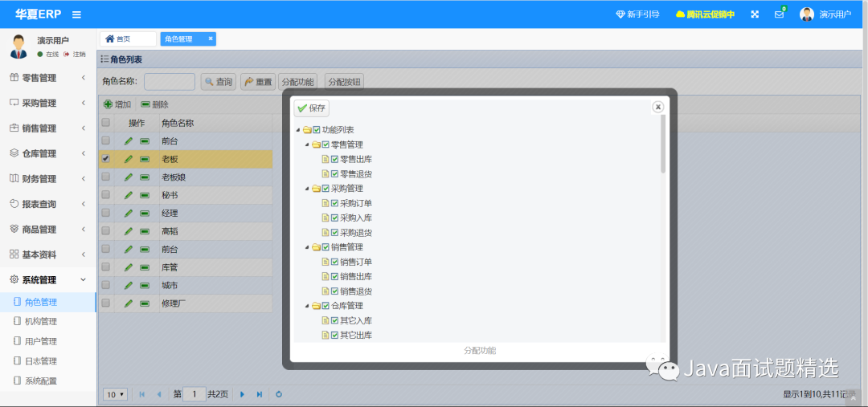868x407 pixels.
Task: Collapse the 系统管理 sidebar menu
Action: point(48,280)
